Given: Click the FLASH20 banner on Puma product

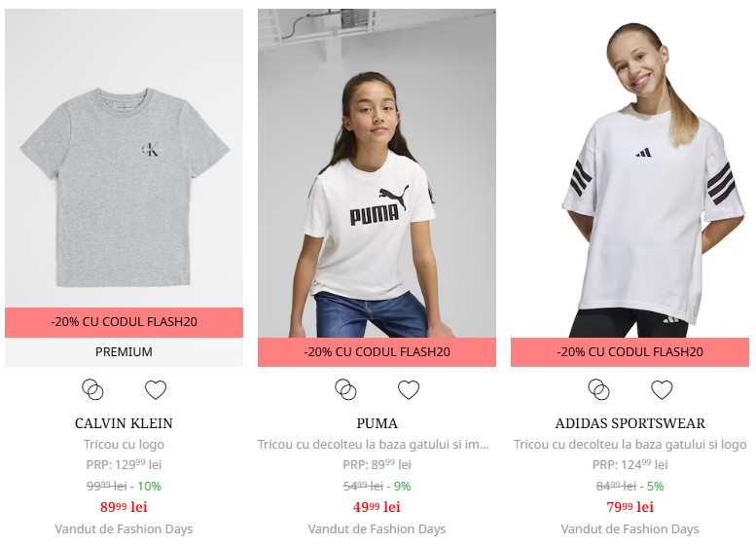Looking at the screenshot, I should (378, 352).
